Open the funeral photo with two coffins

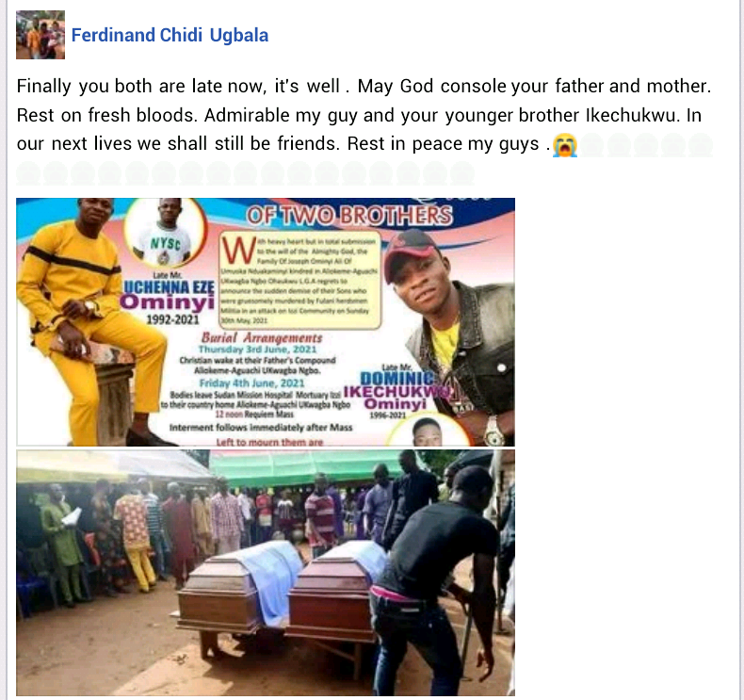coord(266,572)
